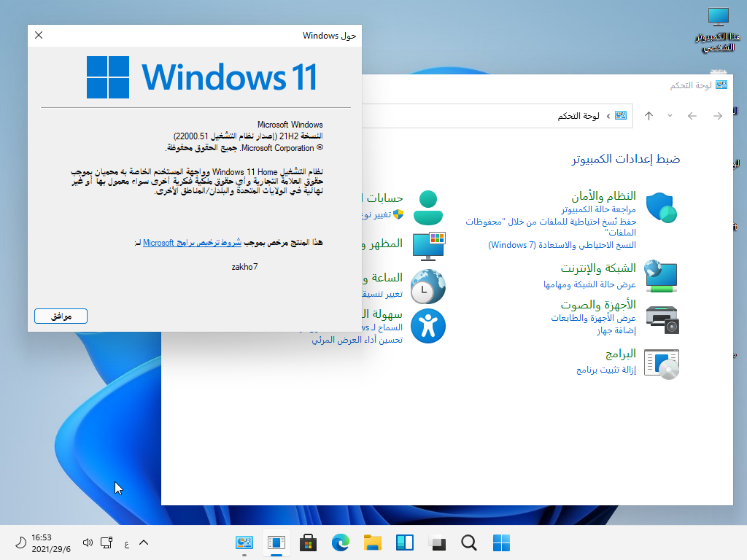Click the Control Panel address bar path لوحة التحكم
Image resolution: width=747 pixels, height=560 pixels.
pyautogui.click(x=578, y=116)
